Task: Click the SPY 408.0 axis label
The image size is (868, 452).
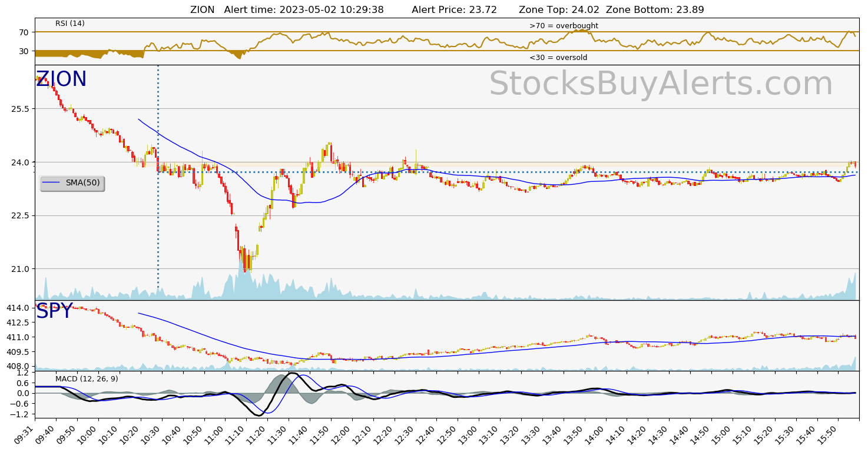Action: [18, 366]
